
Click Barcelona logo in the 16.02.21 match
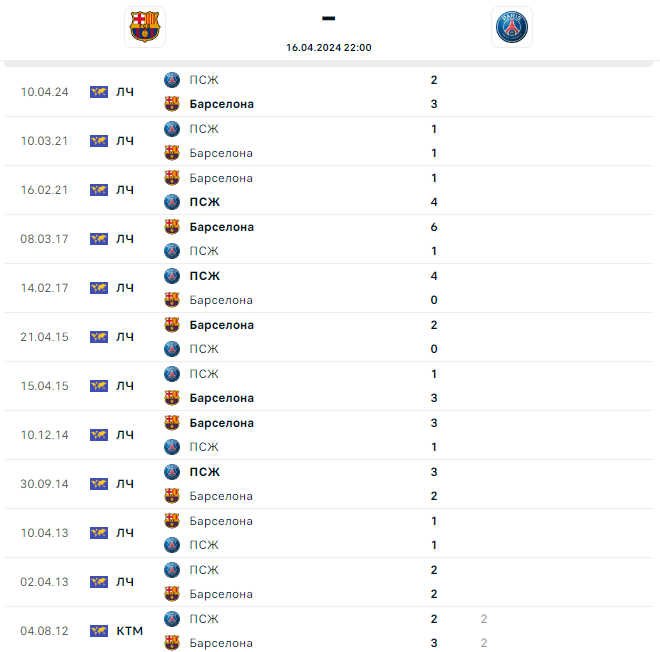point(172,178)
